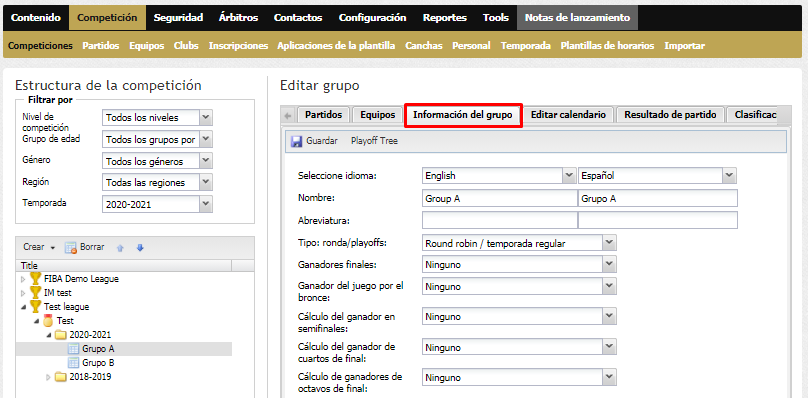
Task: Open Cálculo del ganador de cuartos dropdown
Action: (610, 347)
